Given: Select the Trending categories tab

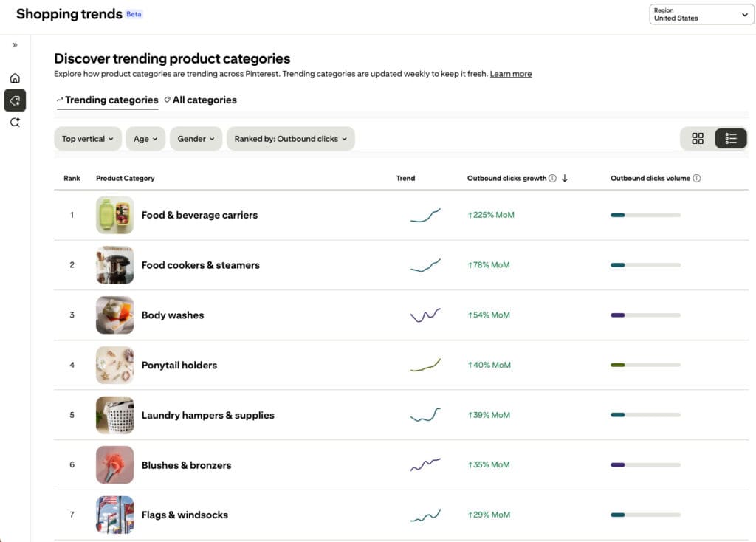Looking at the screenshot, I should click(108, 100).
